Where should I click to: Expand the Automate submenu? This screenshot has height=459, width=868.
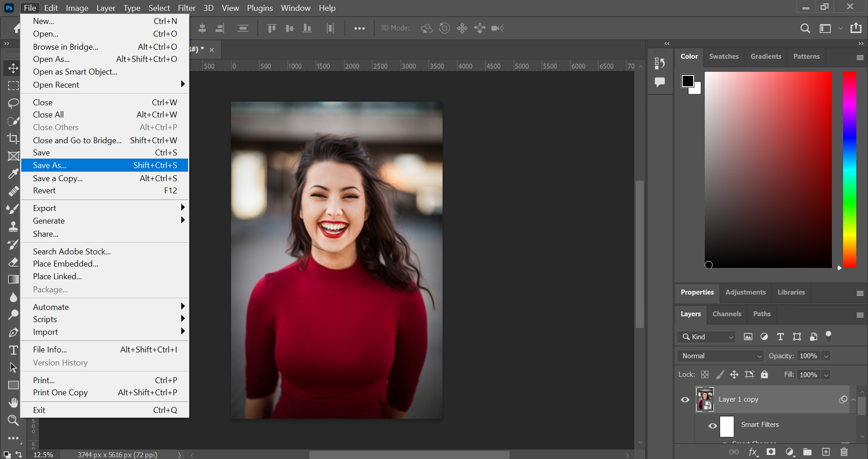point(105,307)
